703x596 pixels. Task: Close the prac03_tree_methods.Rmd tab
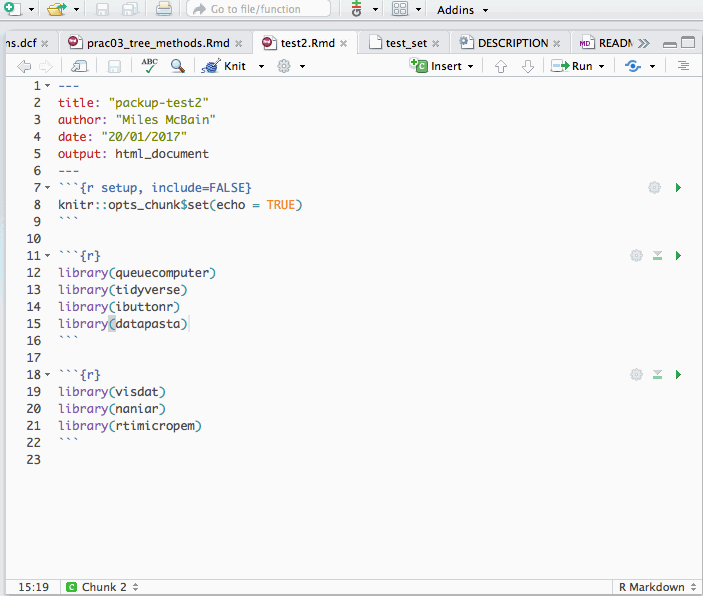click(x=239, y=44)
